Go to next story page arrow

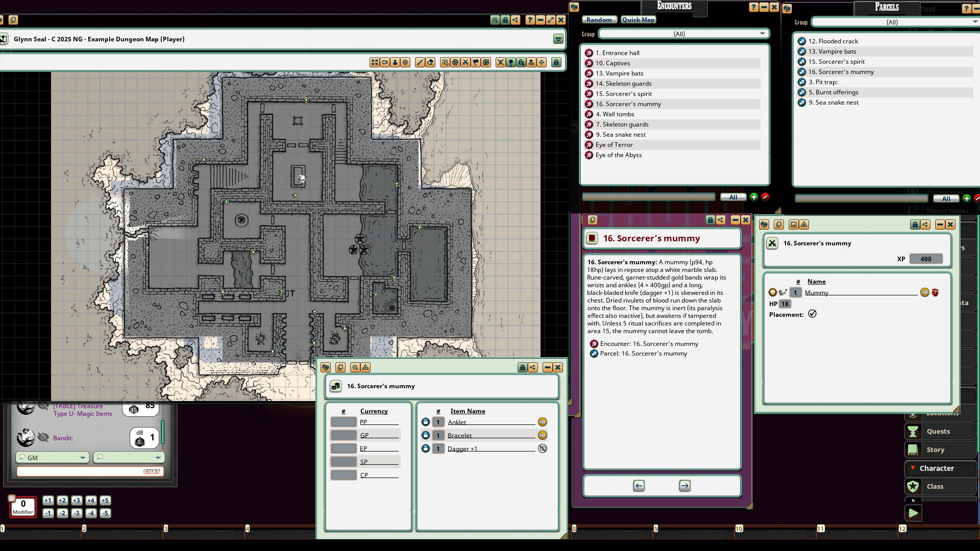click(685, 486)
